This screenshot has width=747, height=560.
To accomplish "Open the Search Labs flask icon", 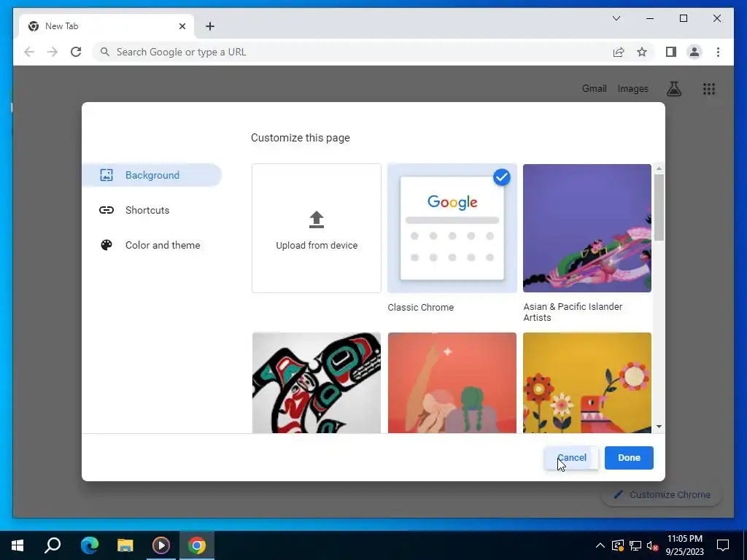I will click(673, 88).
